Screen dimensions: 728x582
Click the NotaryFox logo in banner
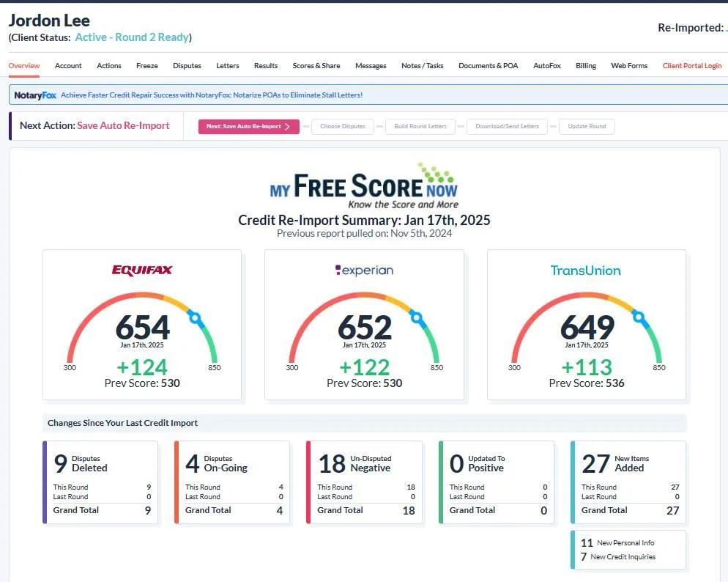[35, 95]
